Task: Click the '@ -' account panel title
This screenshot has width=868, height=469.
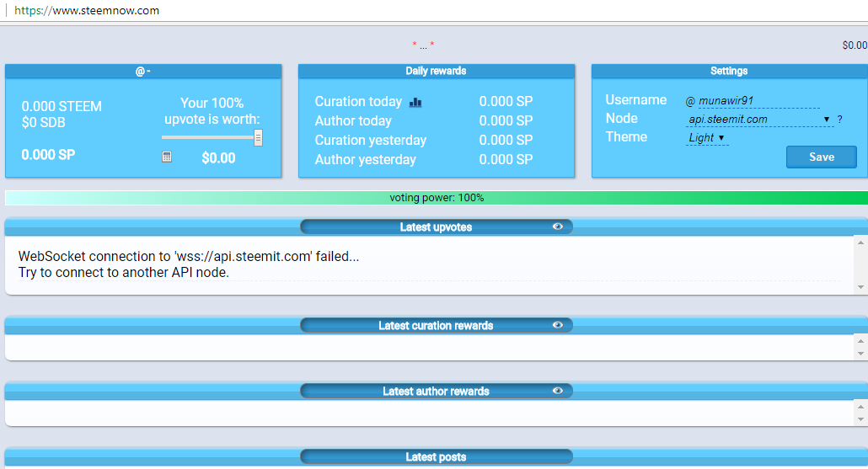Action: pyautogui.click(x=142, y=72)
